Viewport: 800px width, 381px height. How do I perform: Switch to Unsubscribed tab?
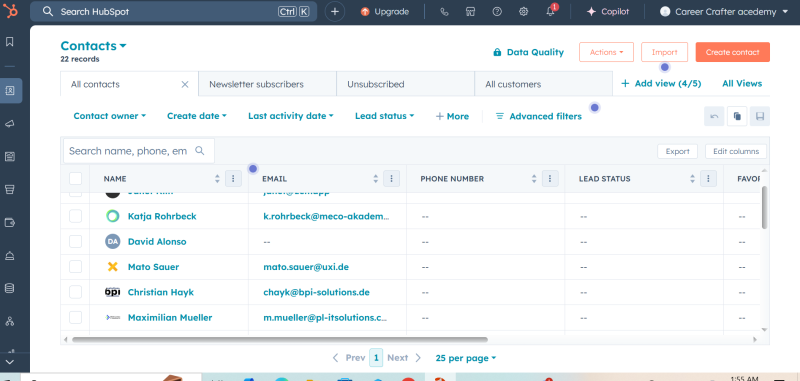(x=406, y=84)
